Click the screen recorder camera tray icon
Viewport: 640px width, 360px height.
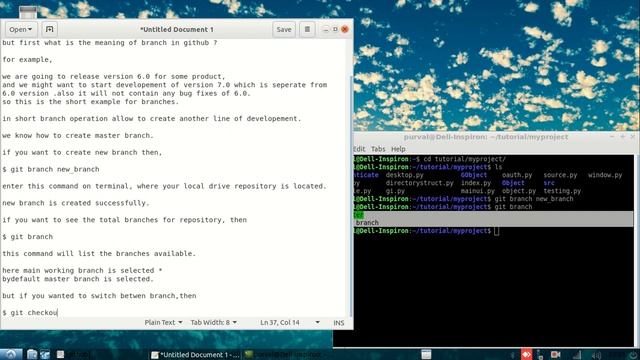556,354
